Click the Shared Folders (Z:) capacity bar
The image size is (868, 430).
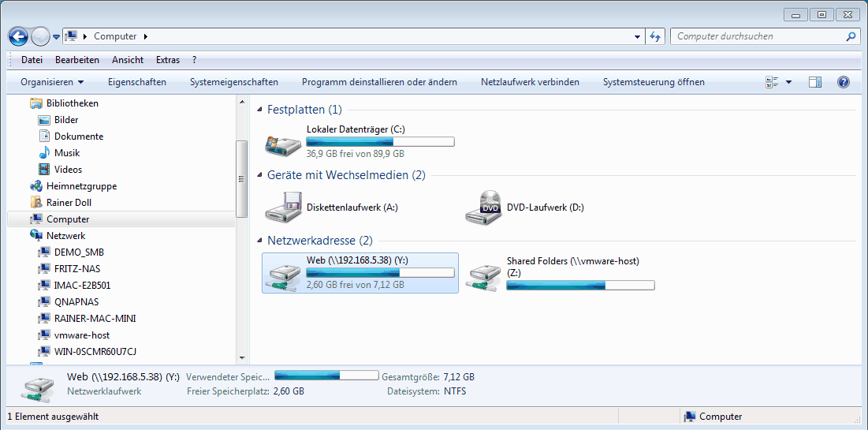pos(581,286)
